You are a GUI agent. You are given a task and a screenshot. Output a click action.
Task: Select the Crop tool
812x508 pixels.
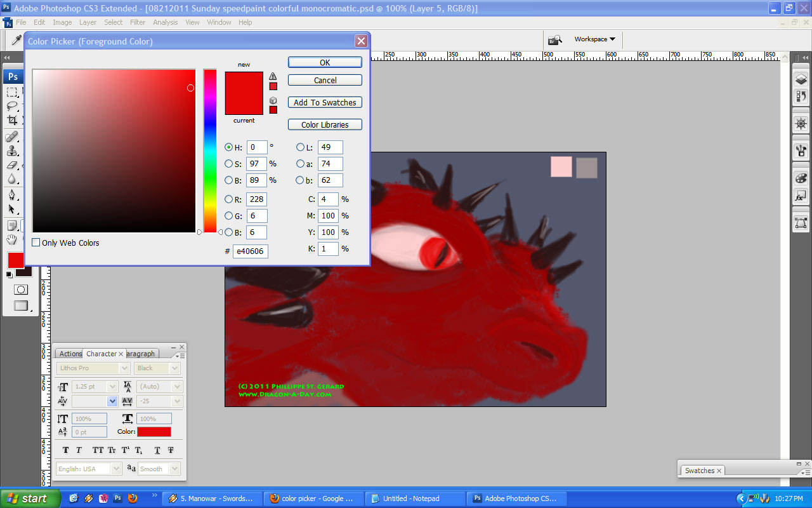coord(12,120)
